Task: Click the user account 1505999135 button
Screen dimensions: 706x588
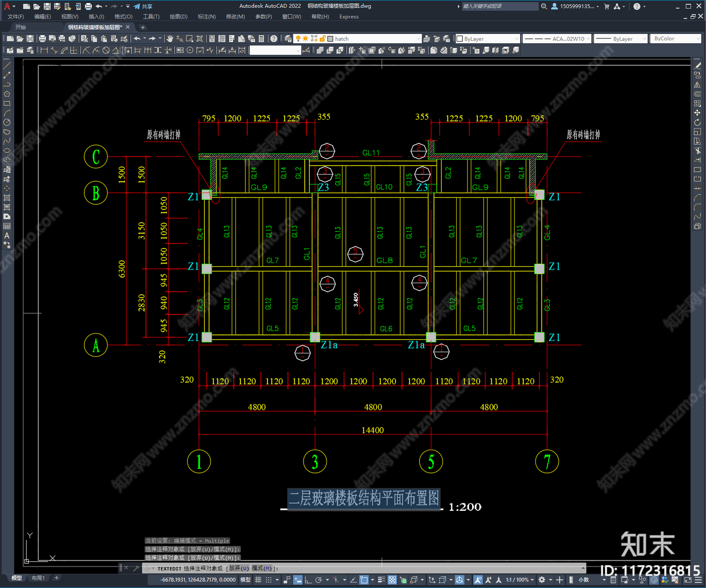Action: pos(575,6)
